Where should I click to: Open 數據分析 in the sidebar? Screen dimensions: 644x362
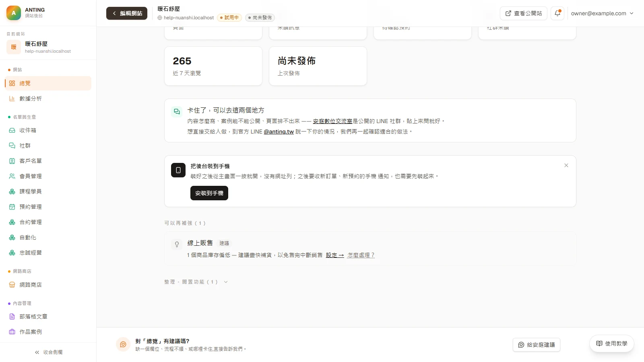(48, 99)
